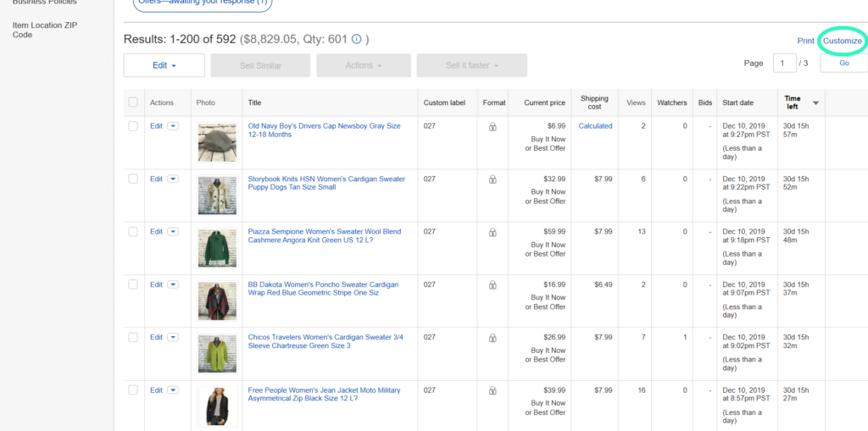The height and width of the screenshot is (431, 868).
Task: Expand edit arrow for Chicos Travelers row
Action: click(x=173, y=337)
